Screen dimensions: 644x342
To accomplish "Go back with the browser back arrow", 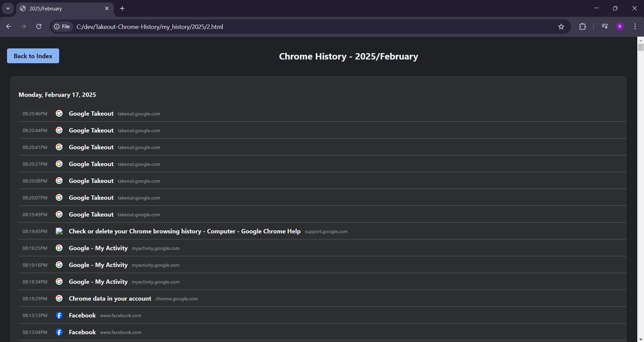I will pos(9,27).
